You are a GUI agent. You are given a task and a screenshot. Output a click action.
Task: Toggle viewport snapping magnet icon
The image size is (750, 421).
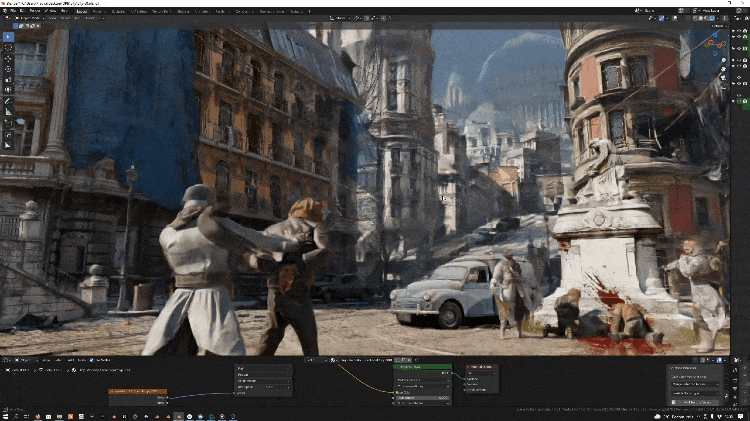click(x=369, y=18)
